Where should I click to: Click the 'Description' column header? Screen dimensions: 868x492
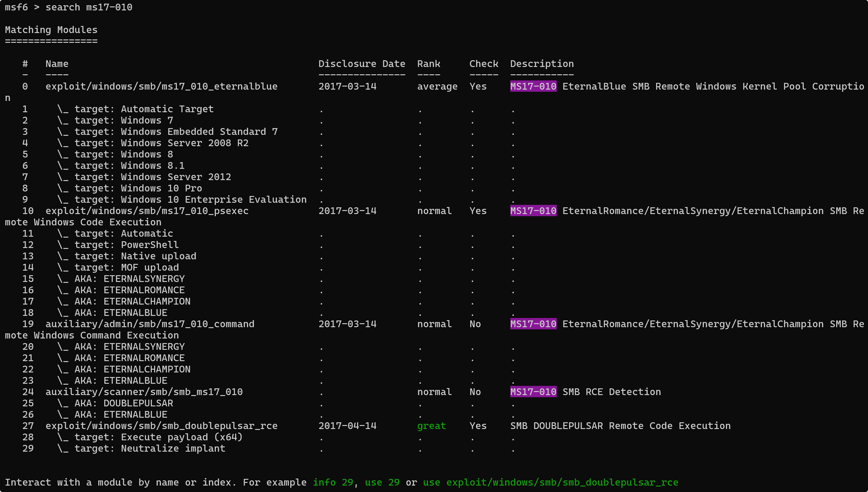(541, 64)
